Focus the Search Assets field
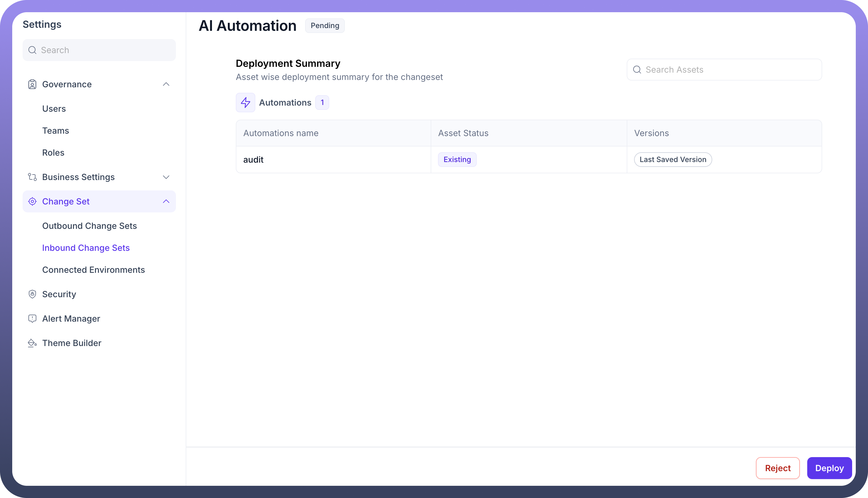The width and height of the screenshot is (868, 498). click(x=729, y=70)
